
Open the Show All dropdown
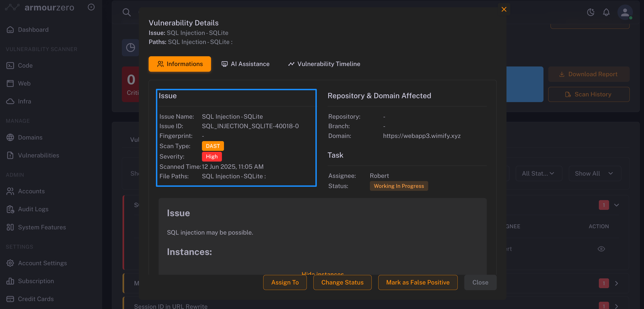click(x=595, y=173)
